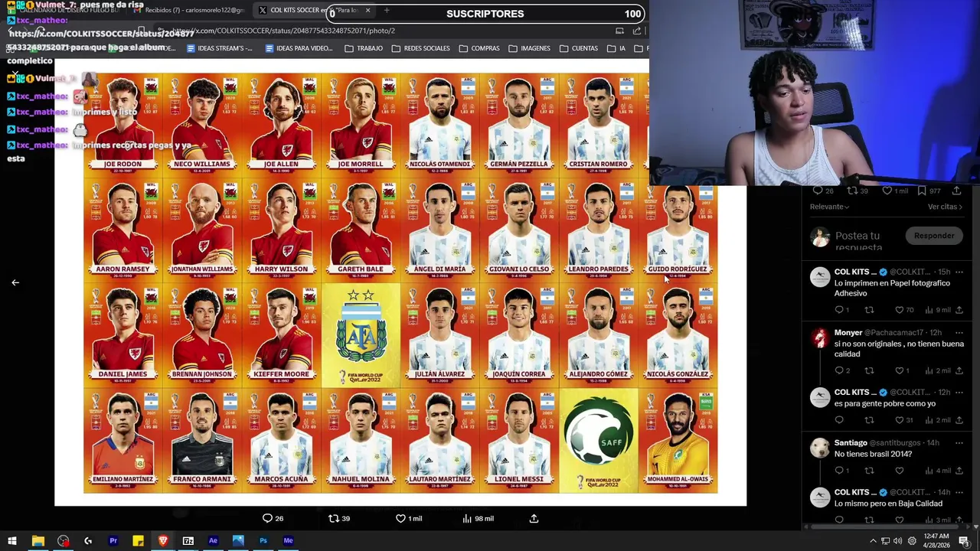The height and width of the screenshot is (551, 980).
Task: Open the IMAGENES bookmarks folder
Action: pyautogui.click(x=529, y=48)
